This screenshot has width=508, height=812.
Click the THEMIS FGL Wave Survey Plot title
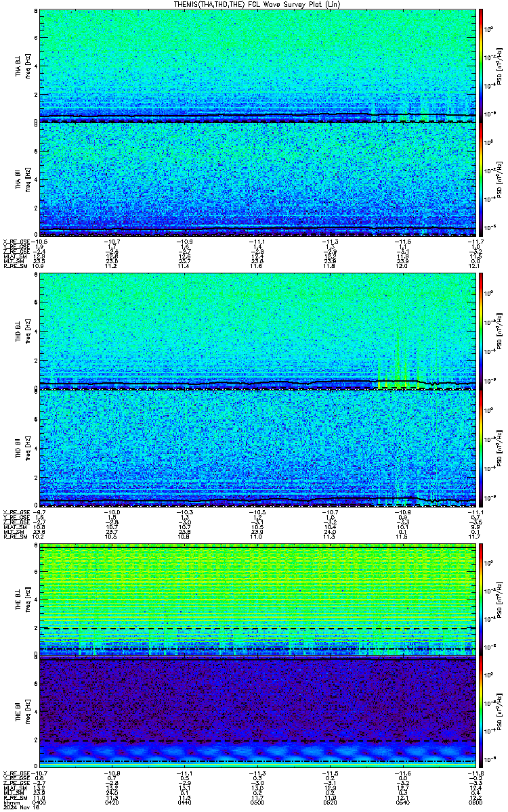click(x=257, y=4)
